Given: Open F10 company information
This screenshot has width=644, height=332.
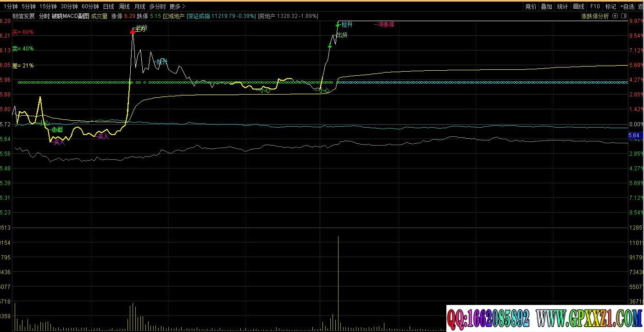Looking at the screenshot, I should pos(595,6).
